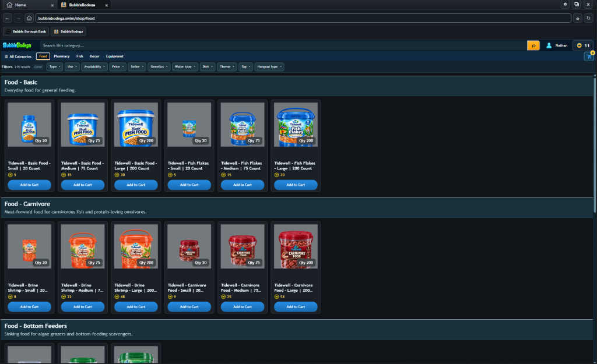Viewport: 597px width, 364px height.
Task: Select the Pharmacy category
Action: click(x=62, y=56)
